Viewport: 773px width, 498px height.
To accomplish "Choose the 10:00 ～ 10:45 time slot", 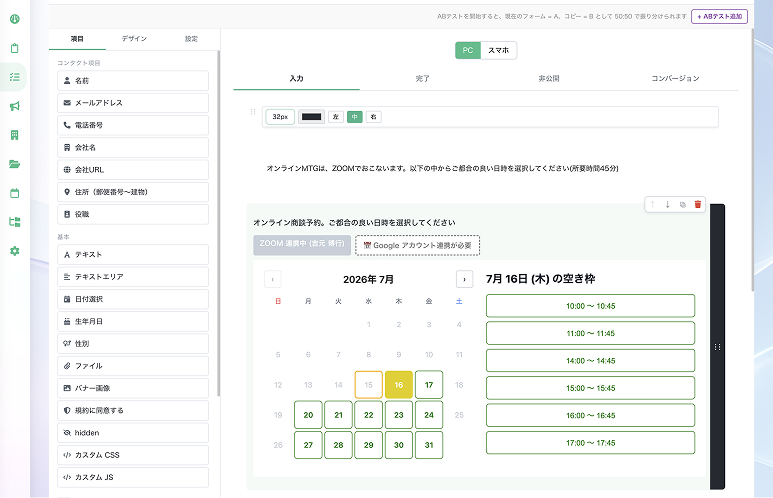I will point(590,306).
